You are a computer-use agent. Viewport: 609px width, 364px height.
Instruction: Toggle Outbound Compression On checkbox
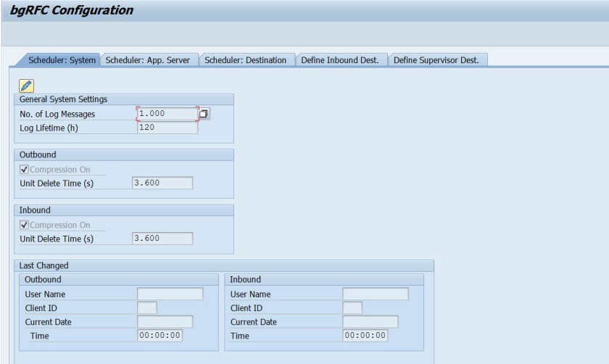pyautogui.click(x=24, y=170)
